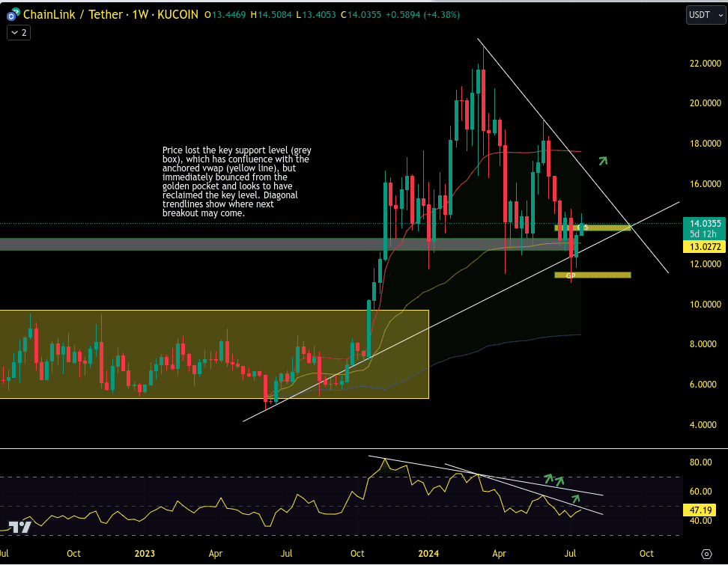The width and height of the screenshot is (728, 565).
Task: Select the yellow VWAP price label 13.0272
Action: pos(705,247)
